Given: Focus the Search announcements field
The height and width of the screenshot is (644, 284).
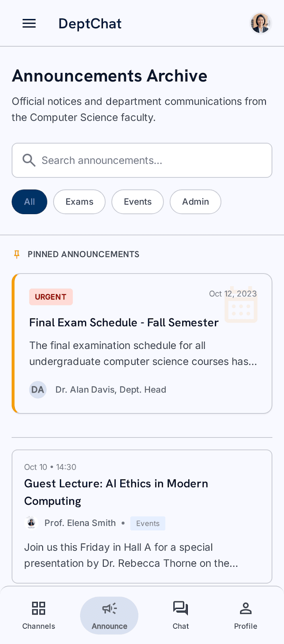Looking at the screenshot, I should [x=142, y=160].
